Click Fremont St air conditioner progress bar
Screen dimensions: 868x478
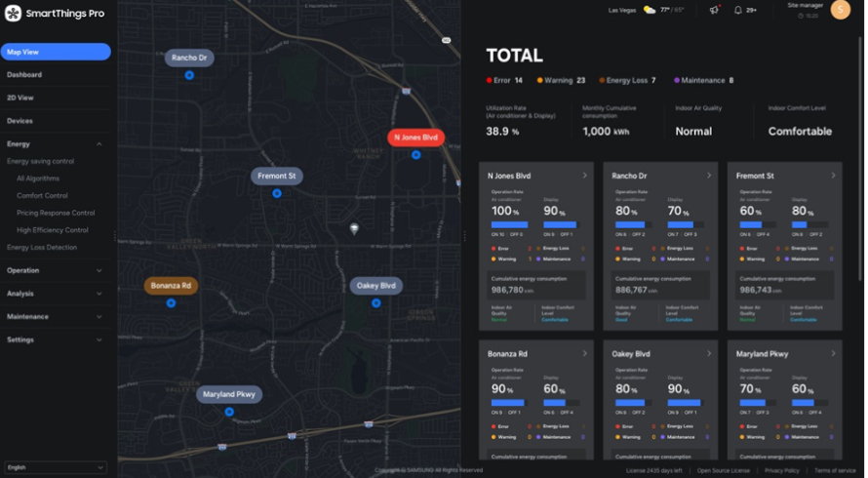coord(758,225)
